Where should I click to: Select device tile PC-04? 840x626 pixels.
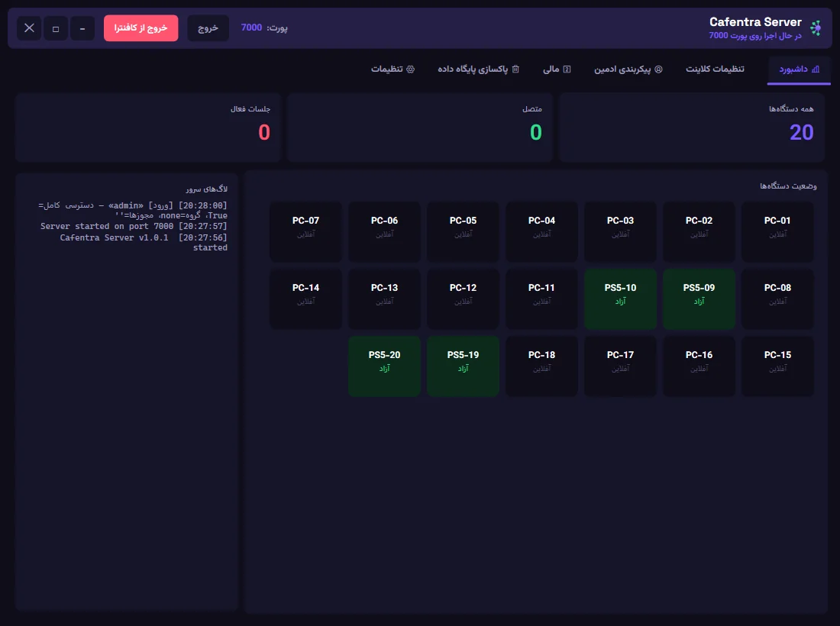pyautogui.click(x=541, y=232)
